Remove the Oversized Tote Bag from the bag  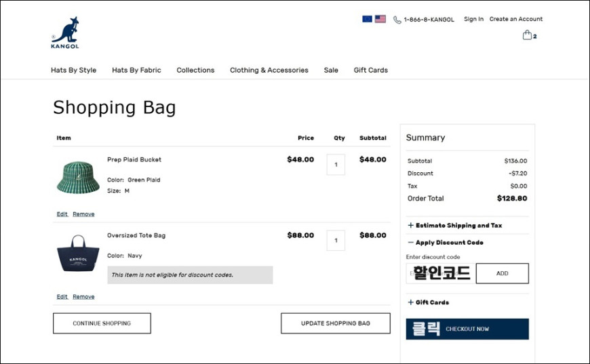83,297
